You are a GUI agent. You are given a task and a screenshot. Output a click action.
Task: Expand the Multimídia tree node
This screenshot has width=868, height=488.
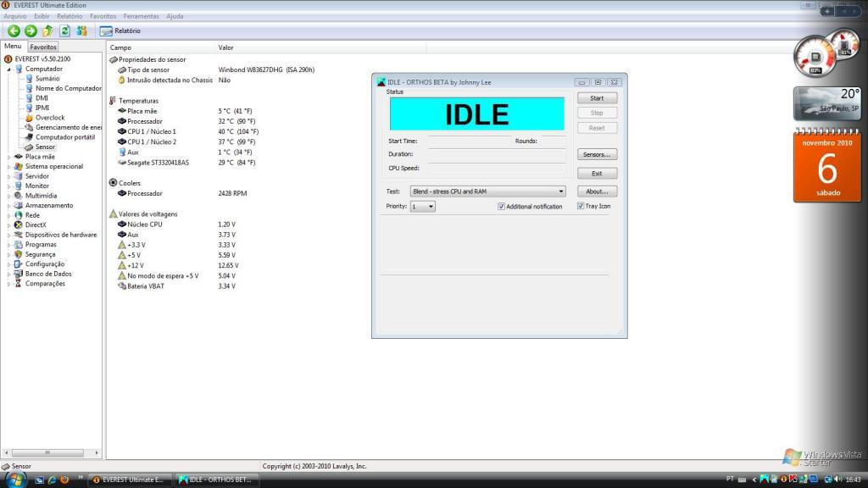coord(8,196)
